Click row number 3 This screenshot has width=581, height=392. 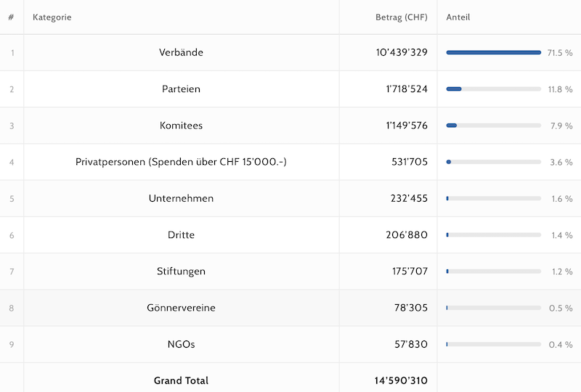[x=12, y=126]
